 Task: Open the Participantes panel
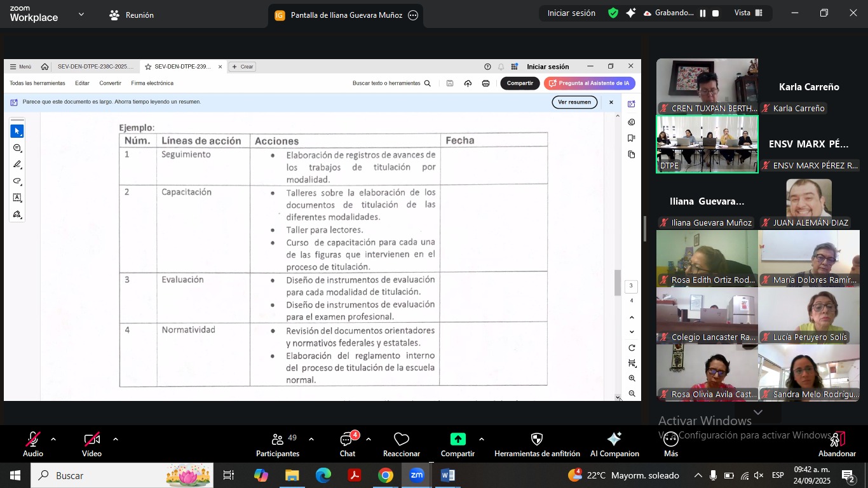click(278, 444)
